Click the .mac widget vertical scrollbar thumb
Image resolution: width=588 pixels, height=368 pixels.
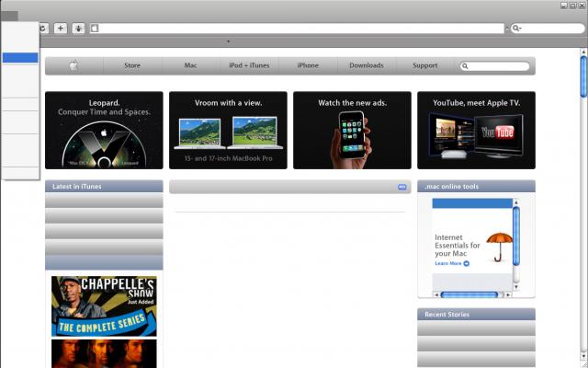coord(516,236)
